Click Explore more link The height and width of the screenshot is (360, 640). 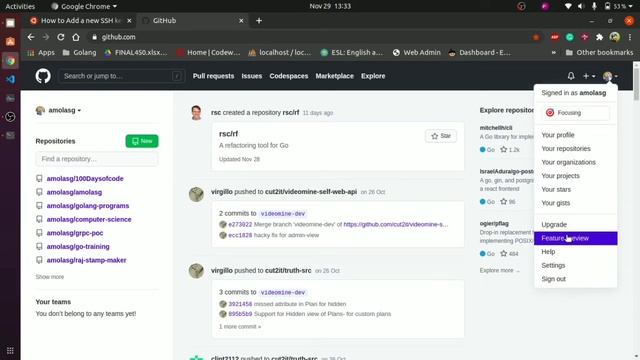(x=500, y=270)
